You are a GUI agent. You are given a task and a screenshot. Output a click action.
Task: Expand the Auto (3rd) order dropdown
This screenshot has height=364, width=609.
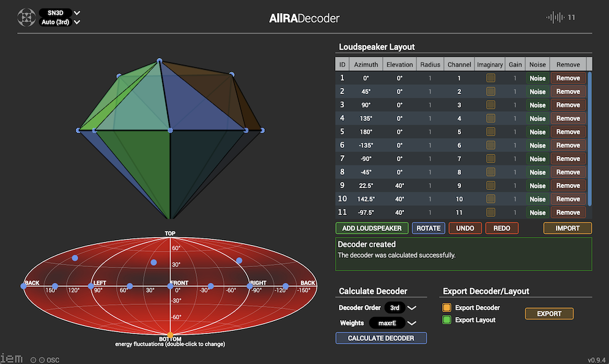click(60, 23)
